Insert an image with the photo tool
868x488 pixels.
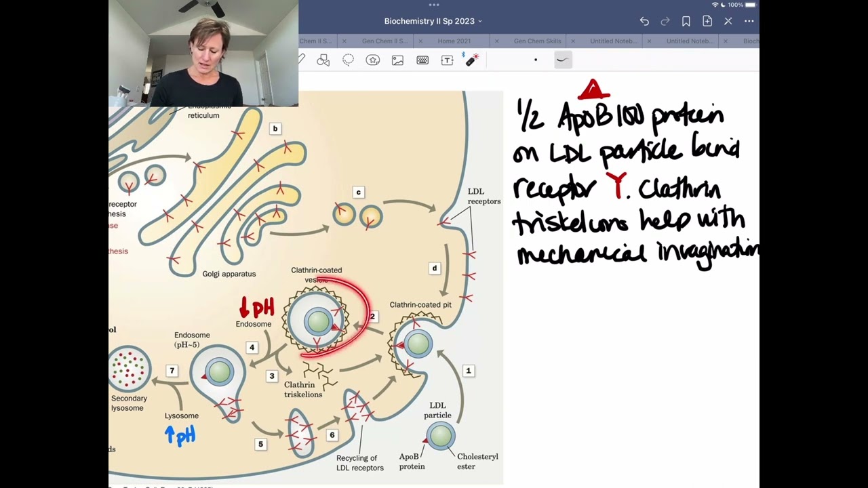(x=397, y=60)
